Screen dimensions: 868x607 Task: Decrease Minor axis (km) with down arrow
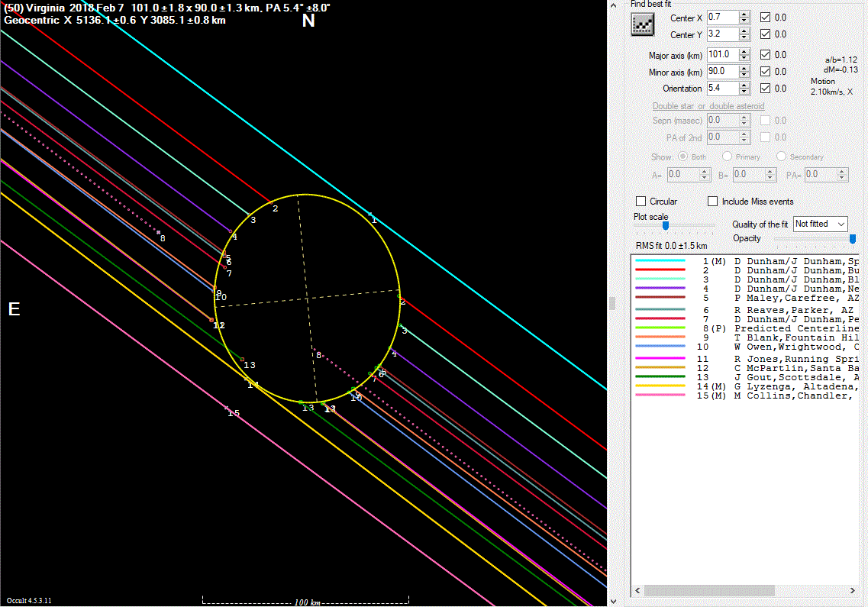744,74
